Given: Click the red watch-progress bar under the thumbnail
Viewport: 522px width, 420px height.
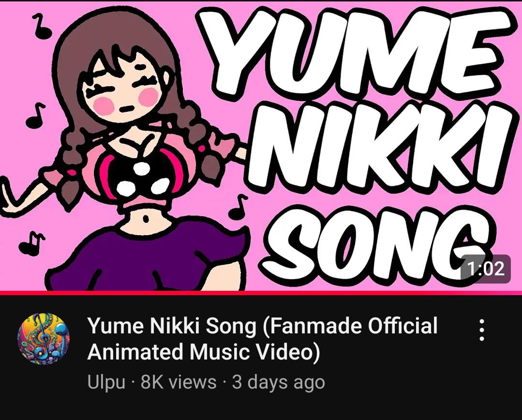Looking at the screenshot, I should (261, 293).
